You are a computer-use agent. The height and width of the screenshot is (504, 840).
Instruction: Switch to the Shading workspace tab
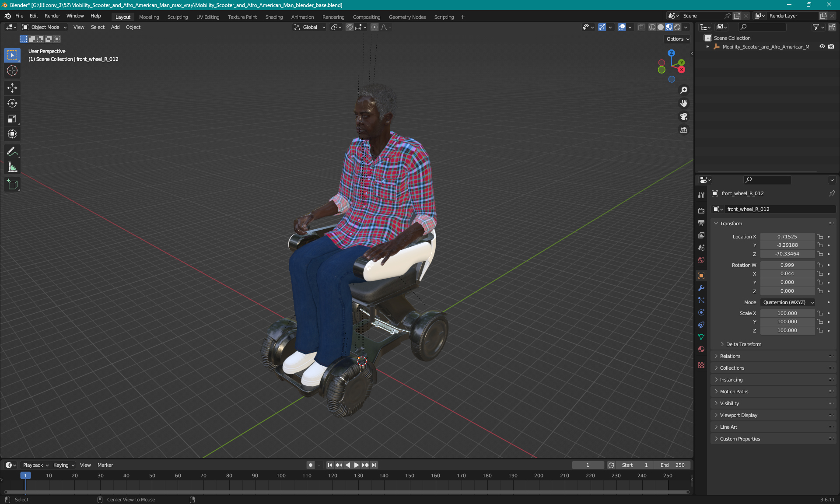click(274, 17)
